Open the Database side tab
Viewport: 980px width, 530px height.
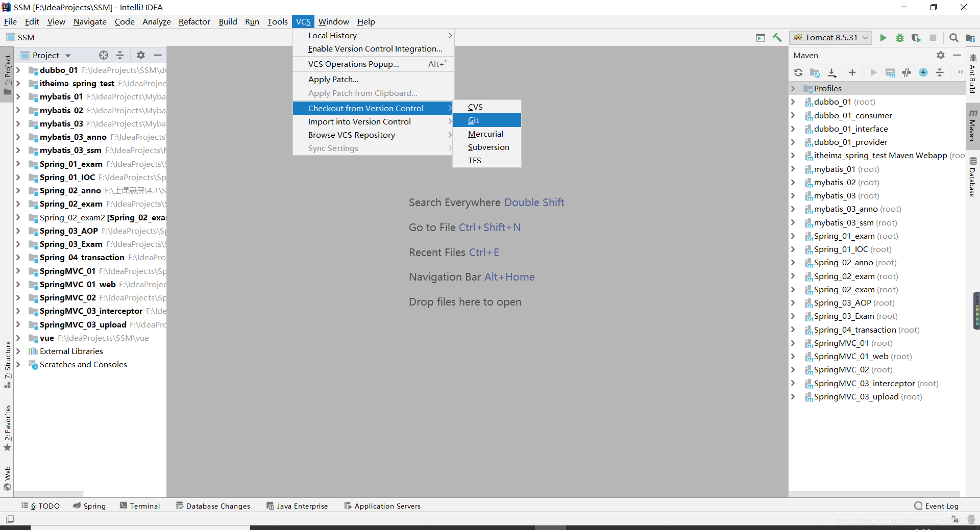[973, 178]
